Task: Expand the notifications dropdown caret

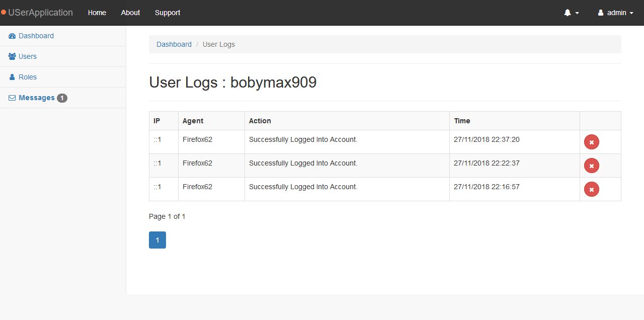Action: 577,13
